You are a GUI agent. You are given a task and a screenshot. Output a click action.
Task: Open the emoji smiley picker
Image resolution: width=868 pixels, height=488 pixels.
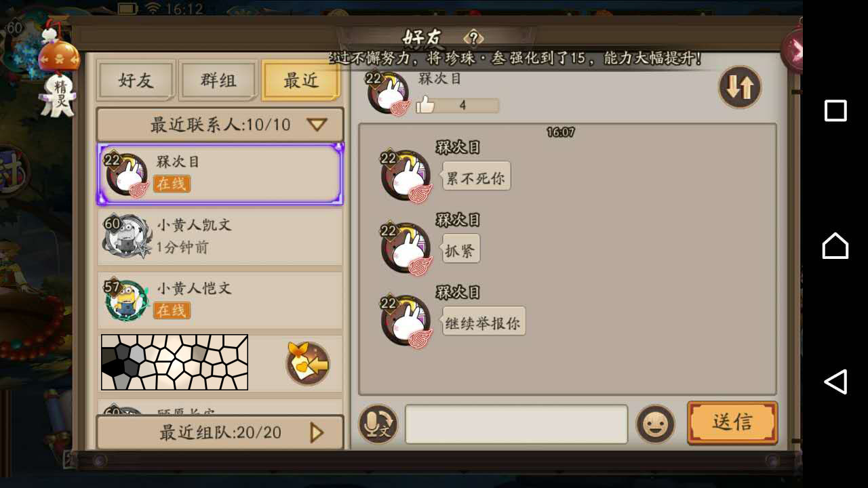click(x=655, y=424)
